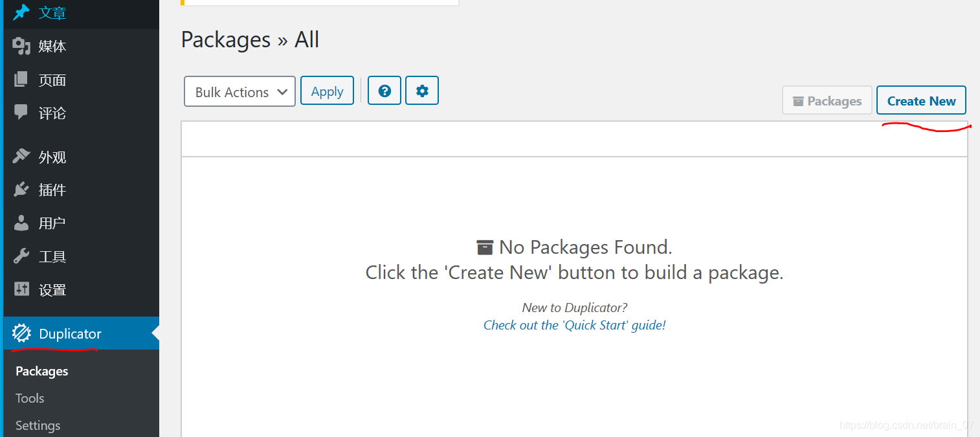Open the Bulk Actions dropdown
The width and height of the screenshot is (980, 437).
pos(239,91)
